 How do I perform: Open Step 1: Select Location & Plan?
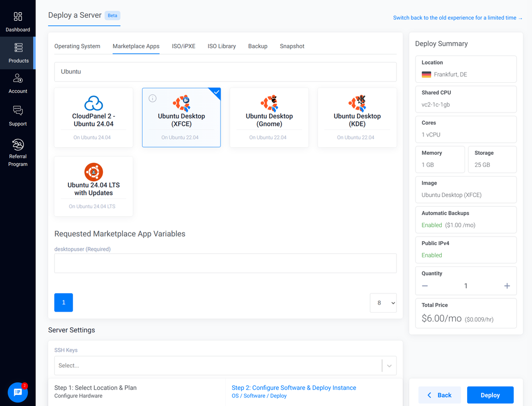[x=95, y=388]
